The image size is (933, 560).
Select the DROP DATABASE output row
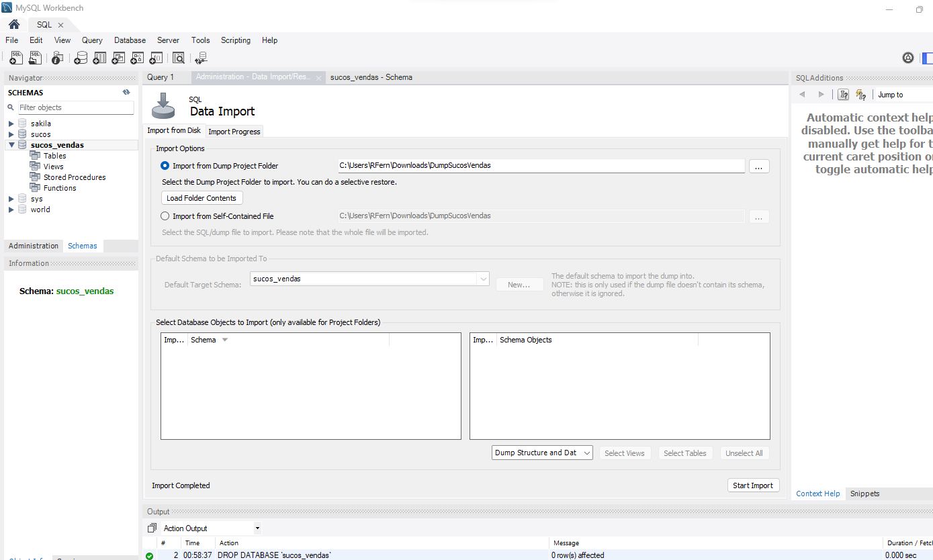pos(537,555)
